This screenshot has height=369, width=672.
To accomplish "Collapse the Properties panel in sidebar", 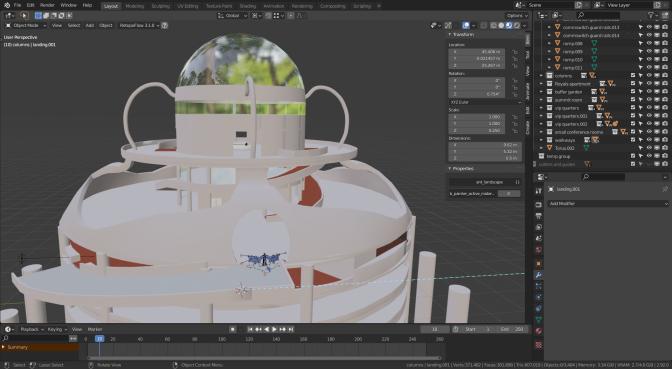I will click(x=461, y=168).
